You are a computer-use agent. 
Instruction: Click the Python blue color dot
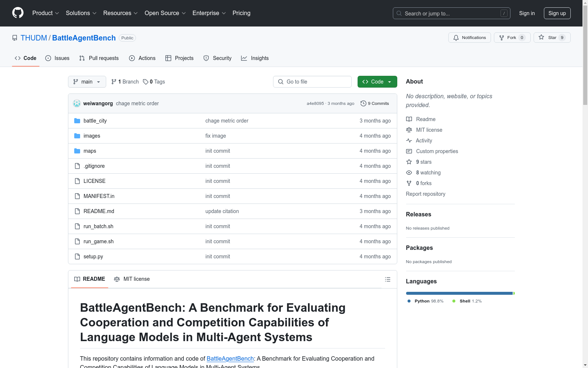(409, 301)
